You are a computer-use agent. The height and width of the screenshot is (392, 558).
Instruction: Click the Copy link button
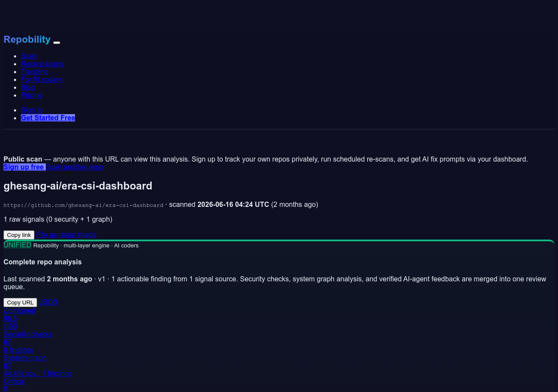point(19,235)
